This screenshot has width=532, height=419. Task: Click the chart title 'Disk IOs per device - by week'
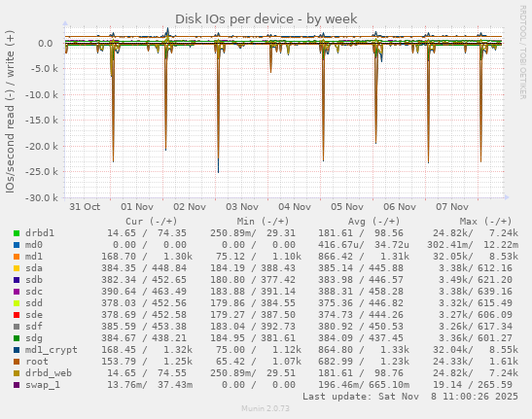pos(266,19)
